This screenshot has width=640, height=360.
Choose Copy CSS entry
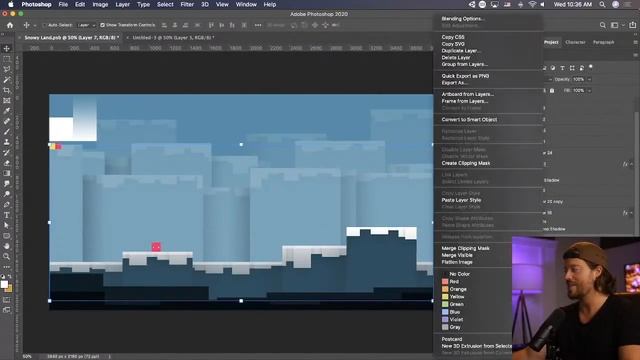point(453,37)
